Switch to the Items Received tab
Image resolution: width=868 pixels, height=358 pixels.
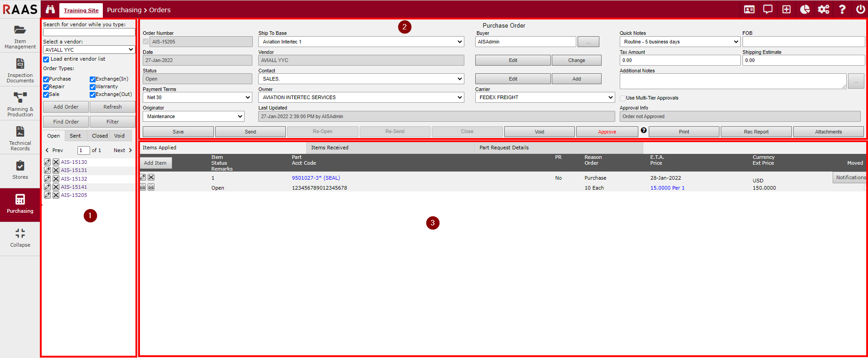click(330, 148)
